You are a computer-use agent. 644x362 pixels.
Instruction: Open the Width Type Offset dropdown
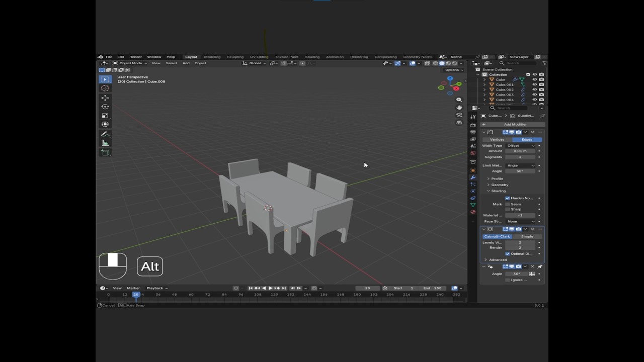coord(521,146)
